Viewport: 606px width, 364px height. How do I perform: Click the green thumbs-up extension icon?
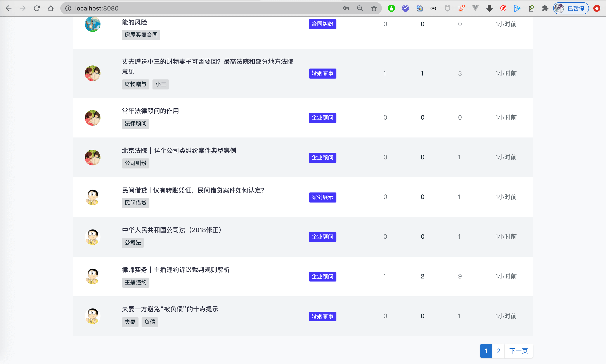pyautogui.click(x=391, y=8)
